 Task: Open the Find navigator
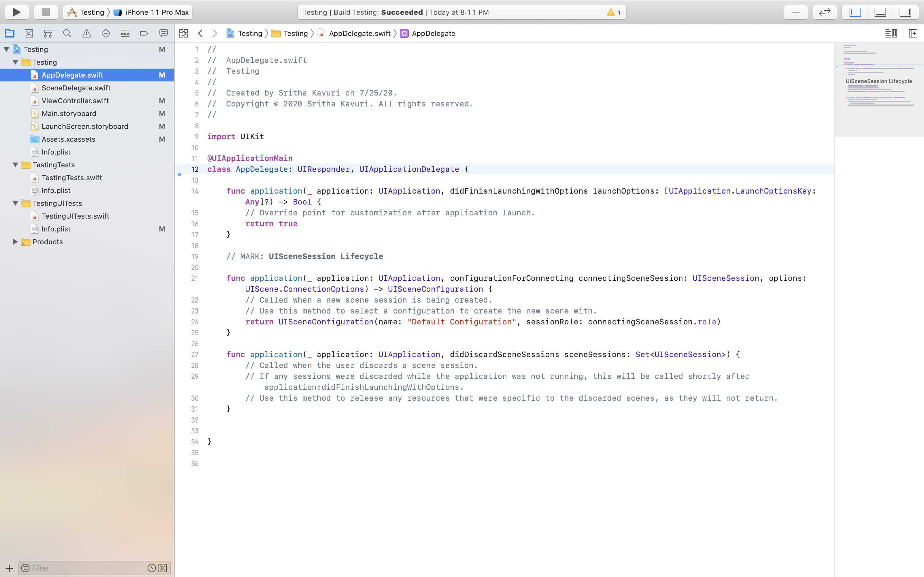pyautogui.click(x=67, y=34)
